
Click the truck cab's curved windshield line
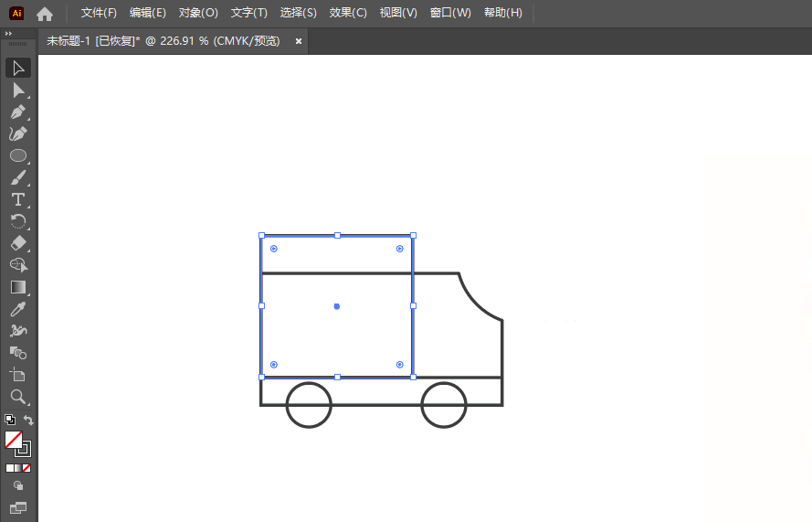473,304
